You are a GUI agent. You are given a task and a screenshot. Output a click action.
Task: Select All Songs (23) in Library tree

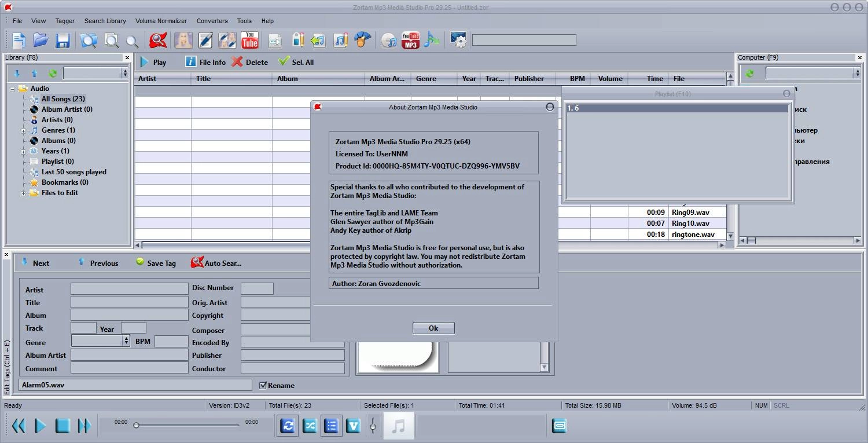click(x=63, y=99)
